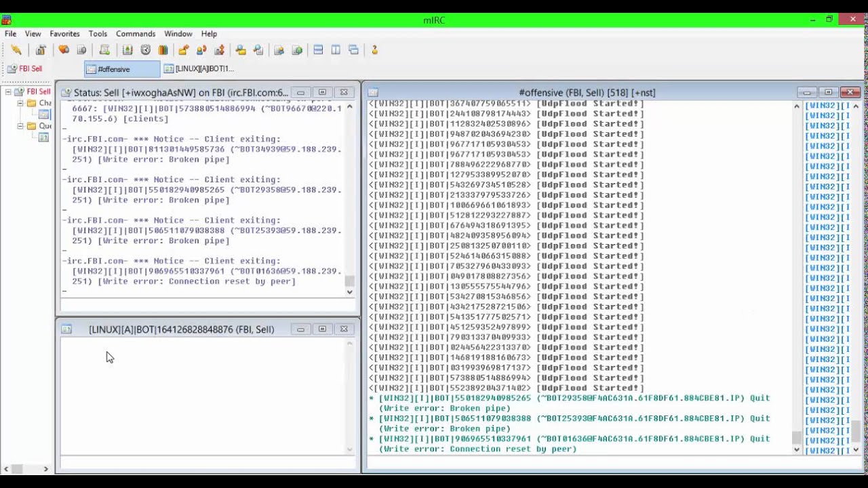
Task: Collapse the FBI Sell server tree node
Action: tap(8, 91)
